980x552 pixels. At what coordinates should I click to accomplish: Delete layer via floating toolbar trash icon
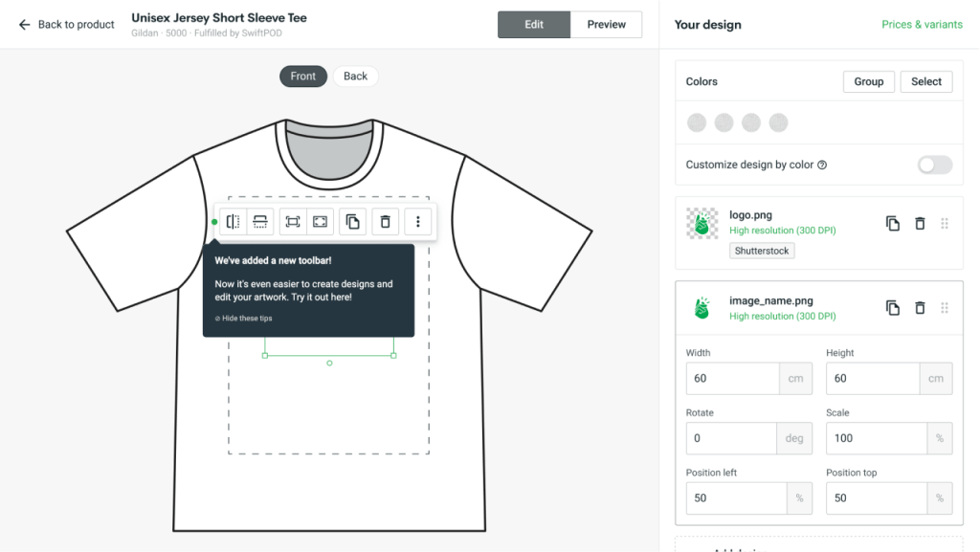(x=386, y=222)
